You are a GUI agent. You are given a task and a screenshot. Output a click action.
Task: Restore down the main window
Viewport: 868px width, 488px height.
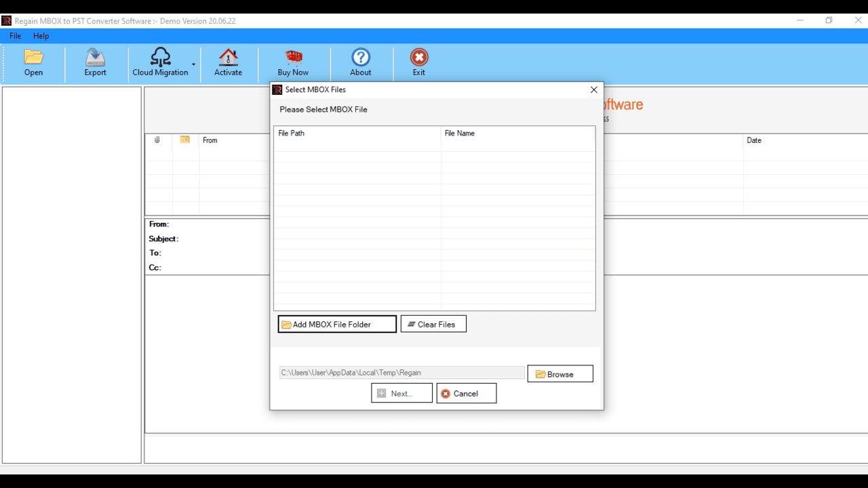pos(829,20)
